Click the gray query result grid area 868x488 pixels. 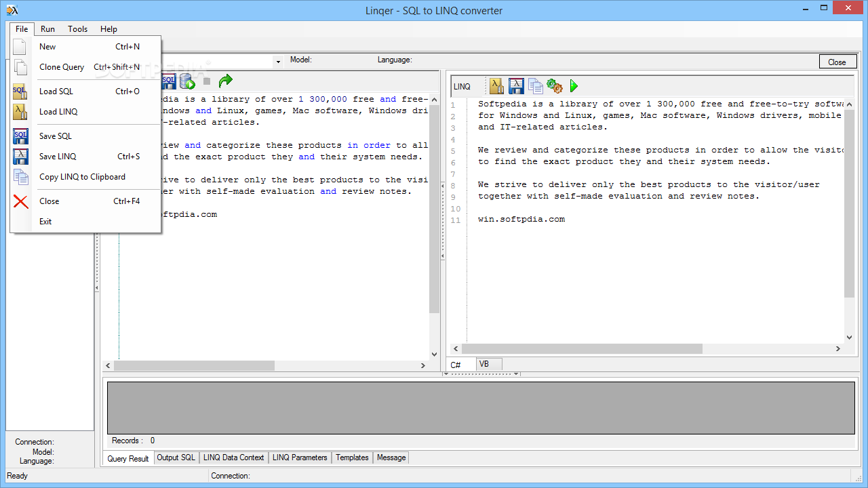point(481,407)
